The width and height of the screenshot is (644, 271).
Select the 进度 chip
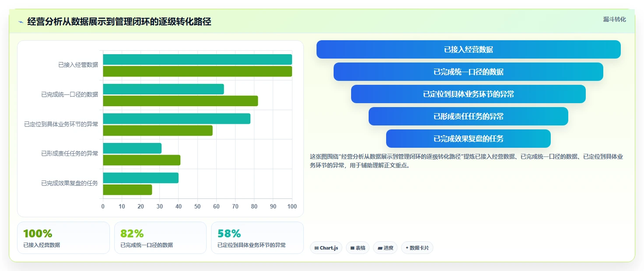click(385, 248)
